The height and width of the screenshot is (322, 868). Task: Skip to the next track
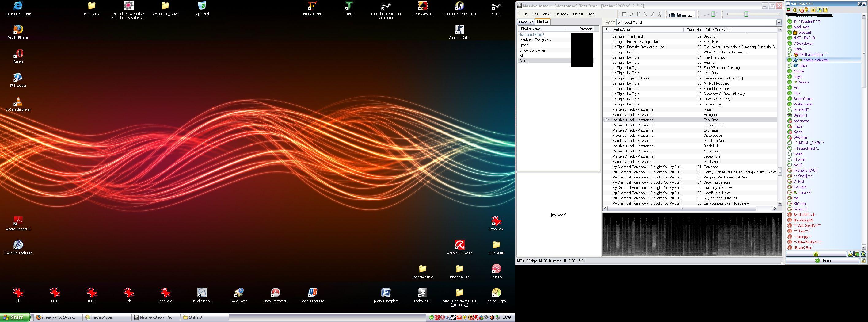tap(652, 14)
